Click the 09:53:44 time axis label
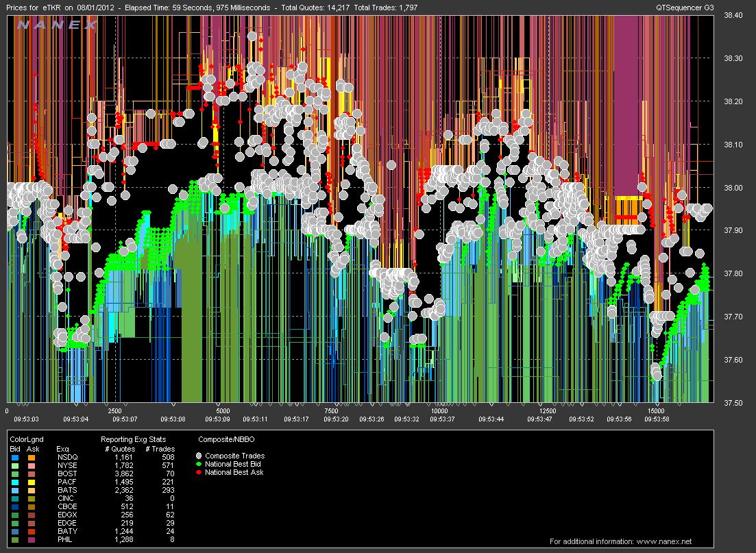Screen dimensions: 756x553 [x=491, y=419]
